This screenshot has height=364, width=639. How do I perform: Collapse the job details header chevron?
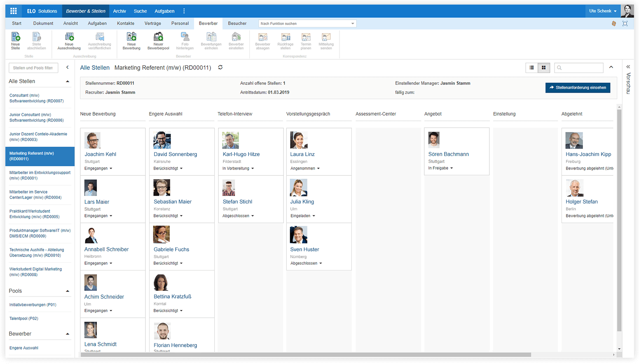tap(611, 68)
